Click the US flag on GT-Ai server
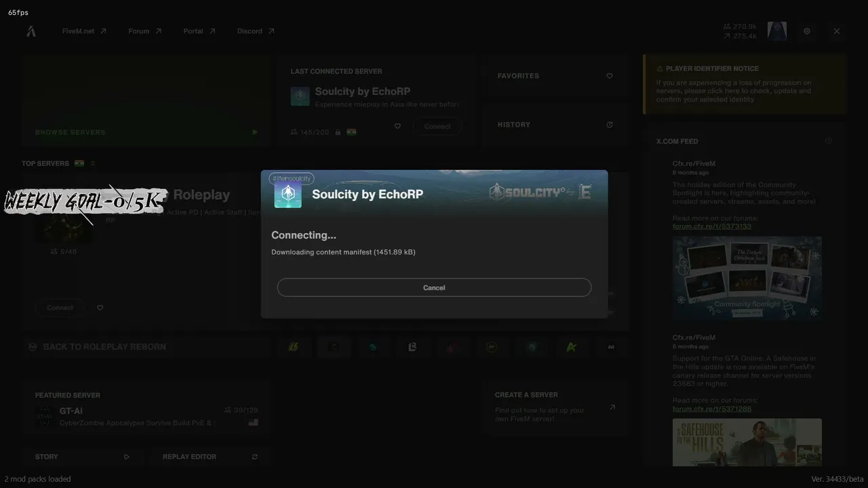This screenshot has width=868, height=488. click(x=254, y=422)
